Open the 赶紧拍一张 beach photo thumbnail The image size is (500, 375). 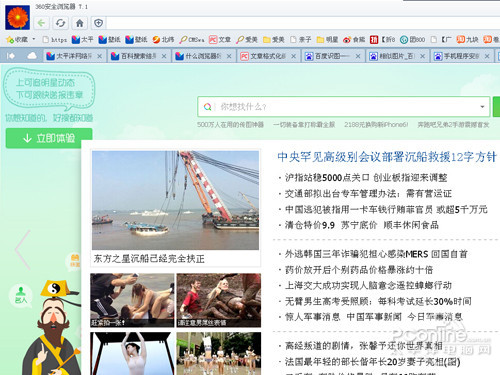coord(132,300)
